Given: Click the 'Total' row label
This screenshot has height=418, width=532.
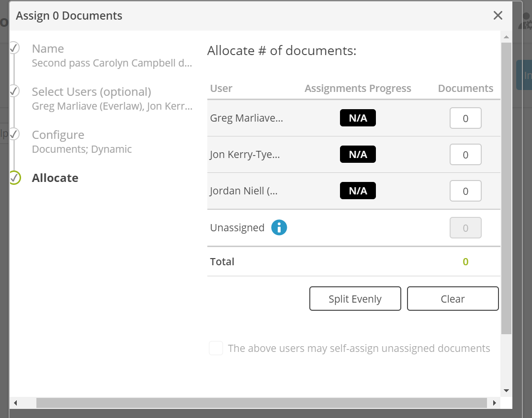Looking at the screenshot, I should [x=222, y=261].
